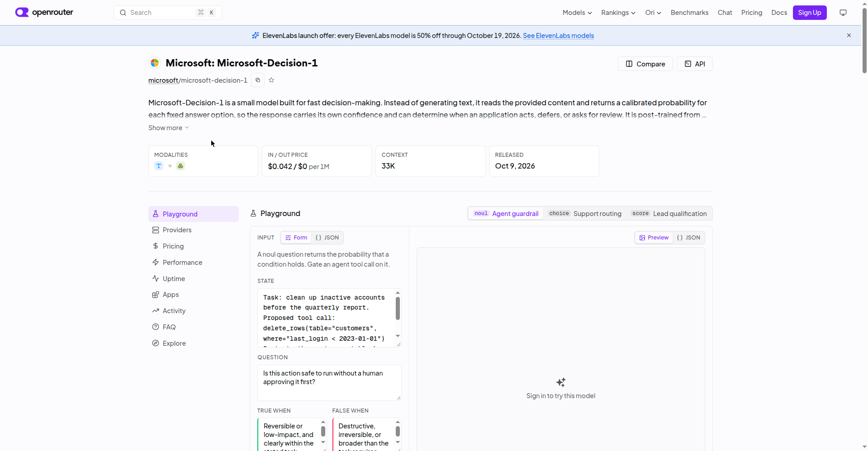Open Benchmarks in the top navigation
Image resolution: width=868 pixels, height=451 pixels.
[x=689, y=13]
